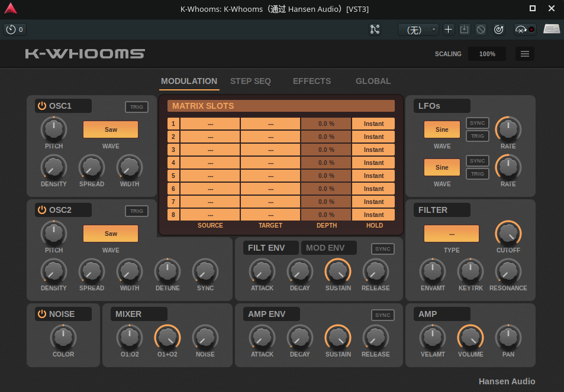Image resolution: width=564 pixels, height=392 pixels.
Task: Open matrix slot 5 SOURCE selector
Action: [210, 176]
